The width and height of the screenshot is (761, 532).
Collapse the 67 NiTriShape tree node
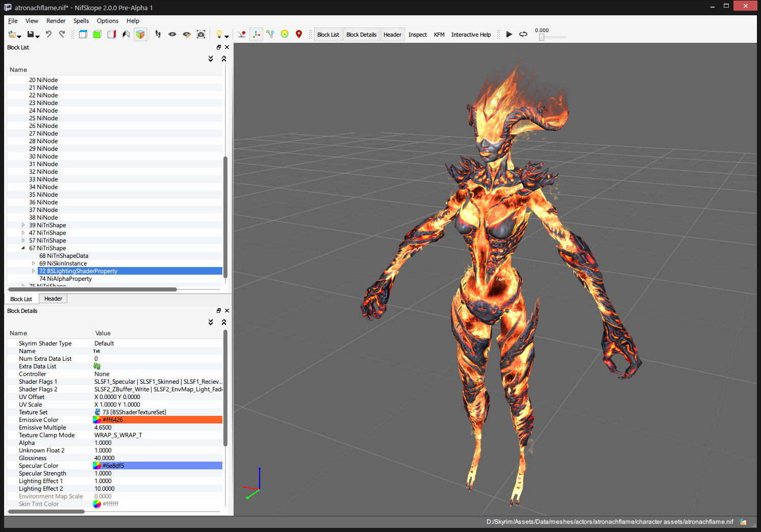(x=23, y=248)
